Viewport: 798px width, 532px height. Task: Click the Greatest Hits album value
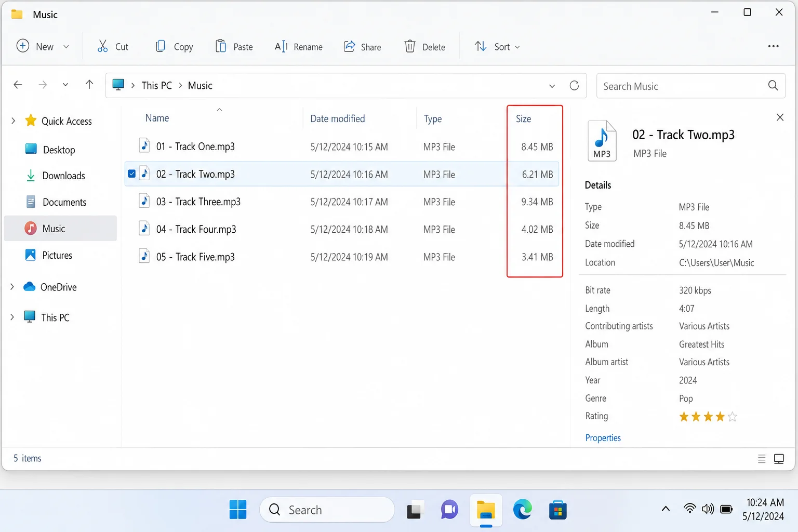point(701,344)
